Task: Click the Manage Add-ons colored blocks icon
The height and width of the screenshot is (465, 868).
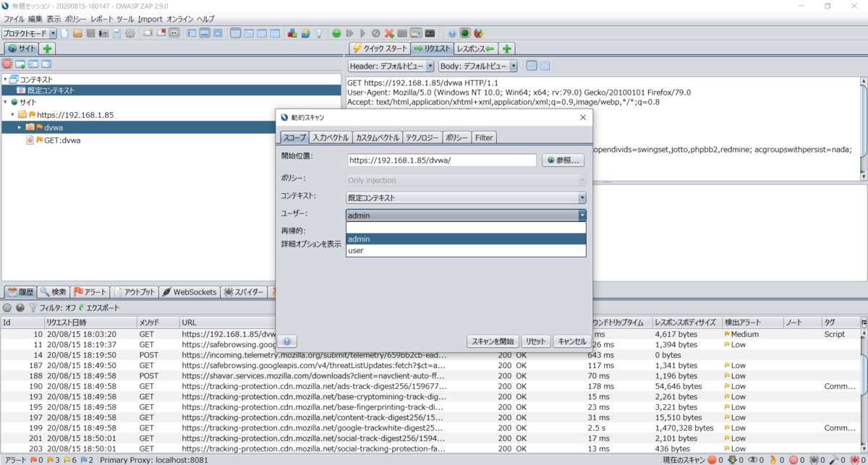Action: click(292, 33)
